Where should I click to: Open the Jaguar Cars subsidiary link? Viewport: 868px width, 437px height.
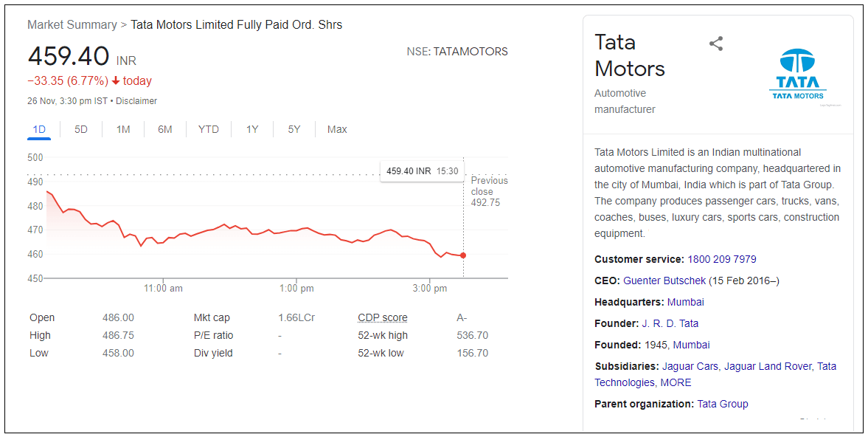[690, 366]
